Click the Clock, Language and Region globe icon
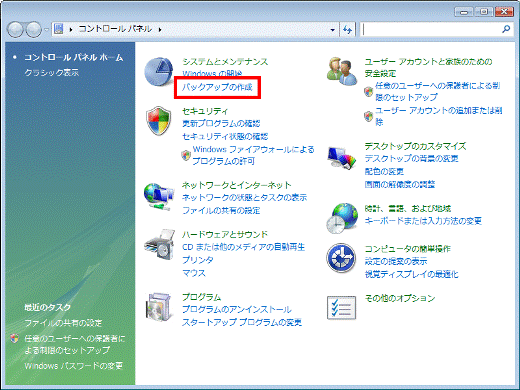The width and height of the screenshot is (520, 390). 342,218
